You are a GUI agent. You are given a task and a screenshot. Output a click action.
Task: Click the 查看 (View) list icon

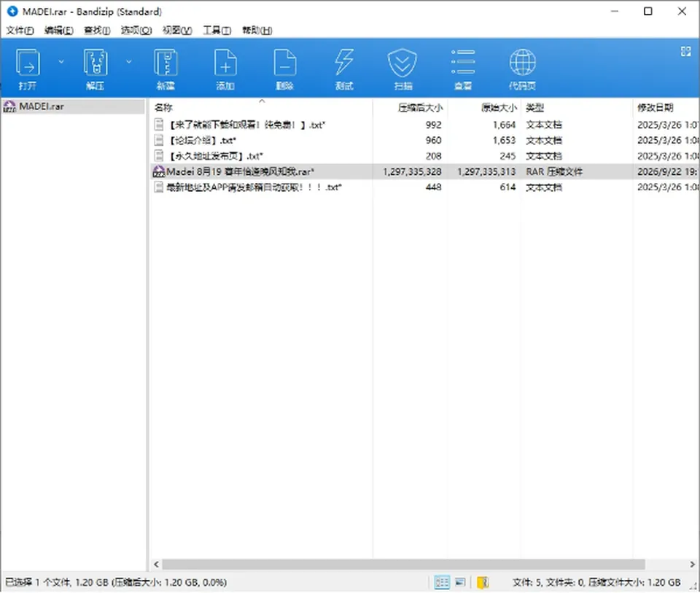463,63
